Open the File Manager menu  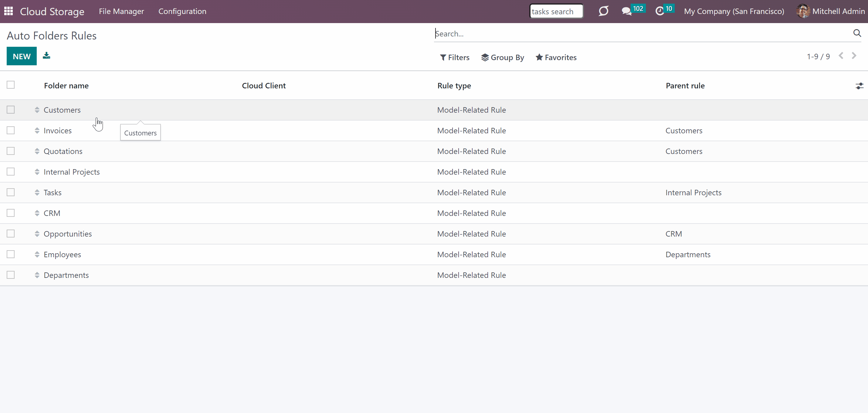tap(121, 11)
